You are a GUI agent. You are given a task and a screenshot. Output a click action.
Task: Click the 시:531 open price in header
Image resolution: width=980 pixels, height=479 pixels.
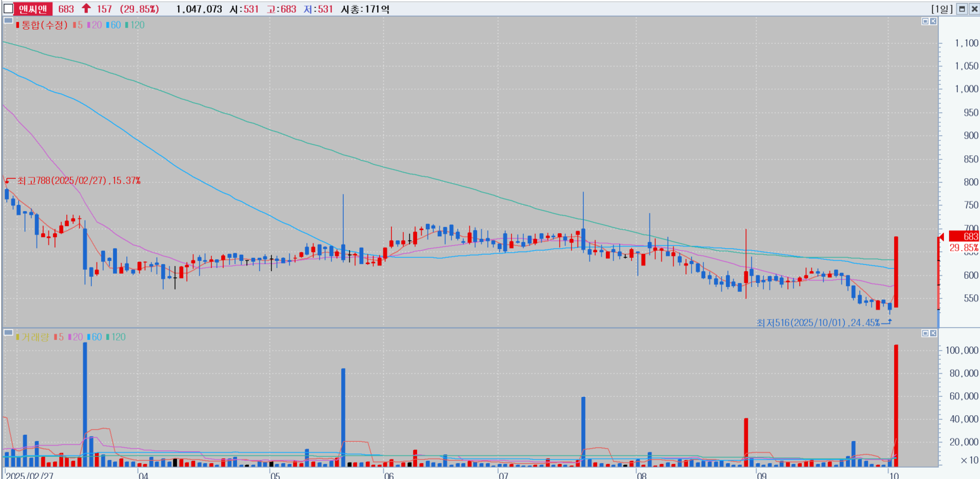pos(244,9)
